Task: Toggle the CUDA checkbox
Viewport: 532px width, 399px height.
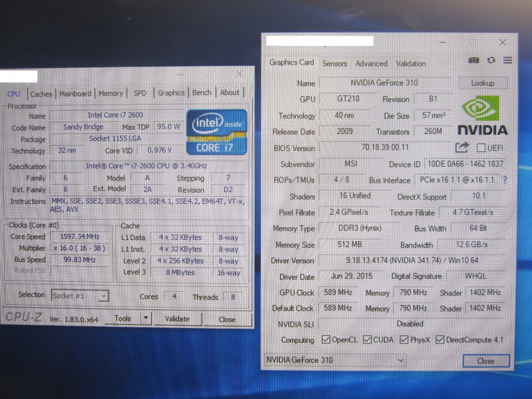Action: tap(367, 339)
